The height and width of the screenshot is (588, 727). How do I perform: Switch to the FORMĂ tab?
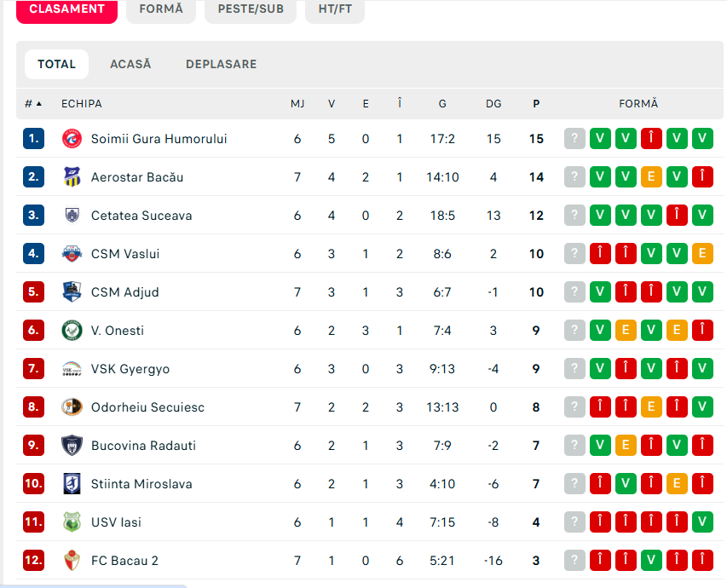pyautogui.click(x=161, y=9)
